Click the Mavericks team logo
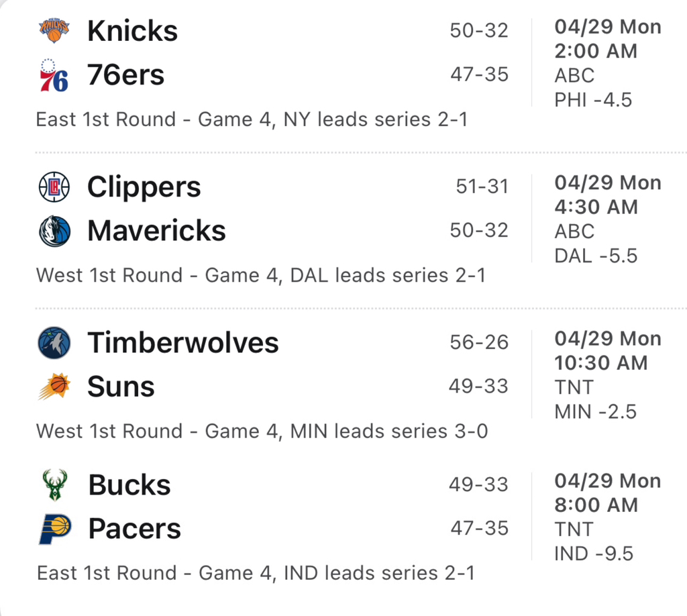Image resolution: width=687 pixels, height=616 pixels. tap(54, 231)
